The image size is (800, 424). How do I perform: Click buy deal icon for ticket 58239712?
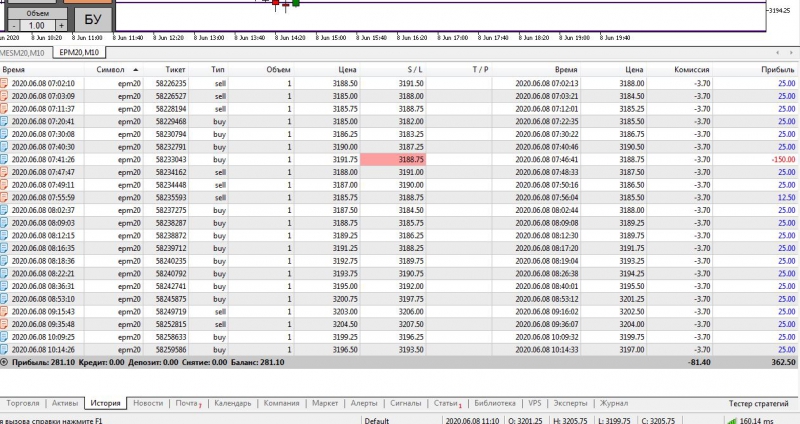(4, 248)
